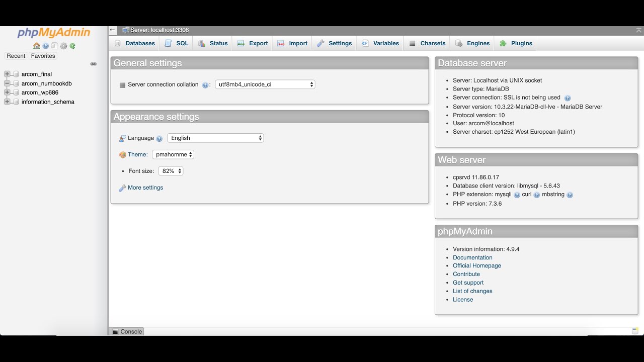644x362 pixels.
Task: Click the Theme: link label
Action: (x=138, y=154)
